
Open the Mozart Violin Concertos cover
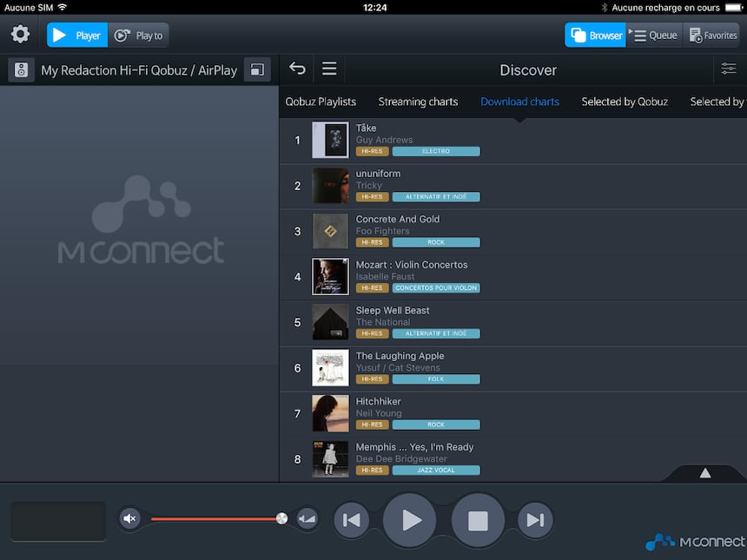coord(330,277)
